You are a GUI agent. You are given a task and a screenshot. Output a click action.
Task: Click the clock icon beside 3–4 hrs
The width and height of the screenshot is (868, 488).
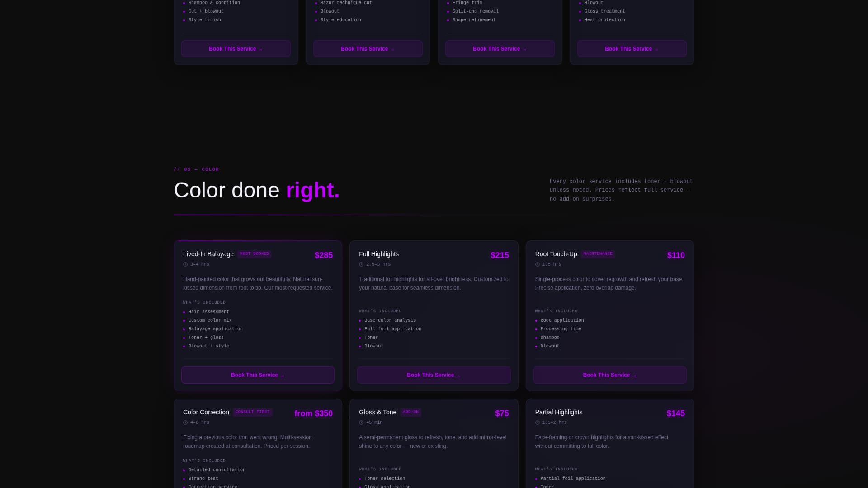[185, 265]
